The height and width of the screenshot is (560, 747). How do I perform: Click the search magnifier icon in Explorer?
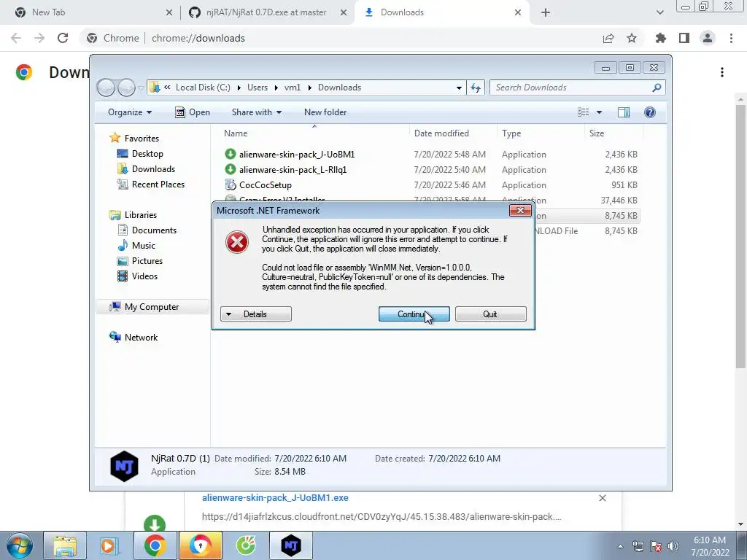(657, 87)
